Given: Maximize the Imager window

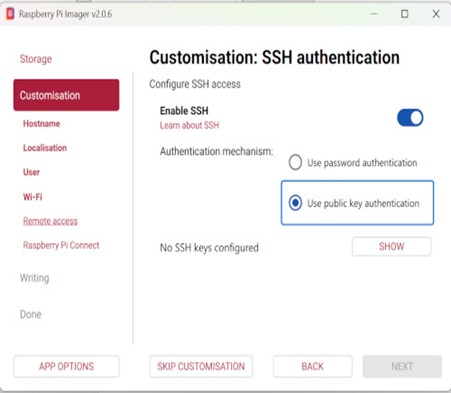Looking at the screenshot, I should tap(405, 14).
